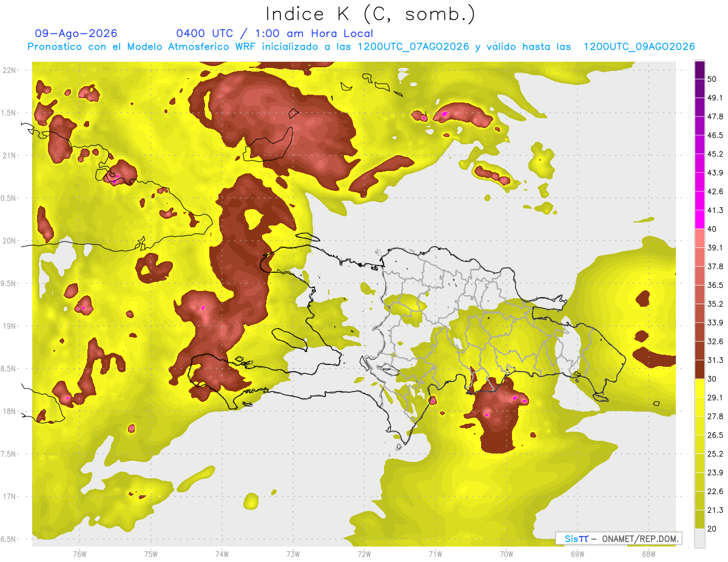Click the '68W' longitude label

point(649,554)
